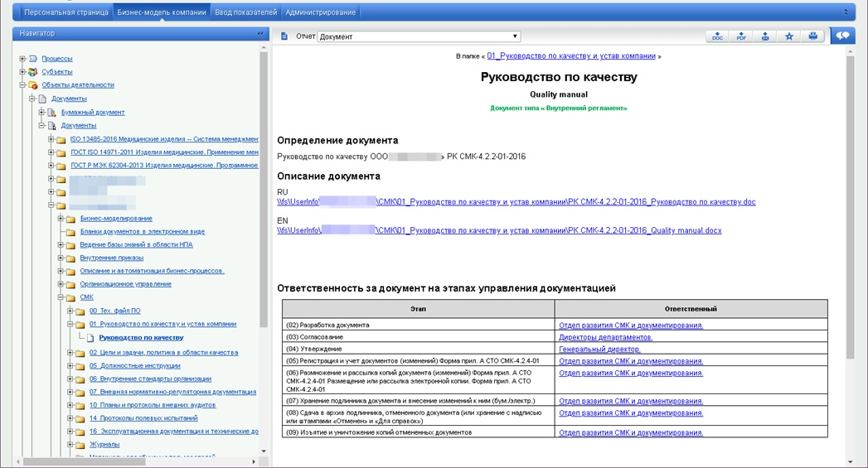Expand the Внутренние приказы folder

coord(61,258)
